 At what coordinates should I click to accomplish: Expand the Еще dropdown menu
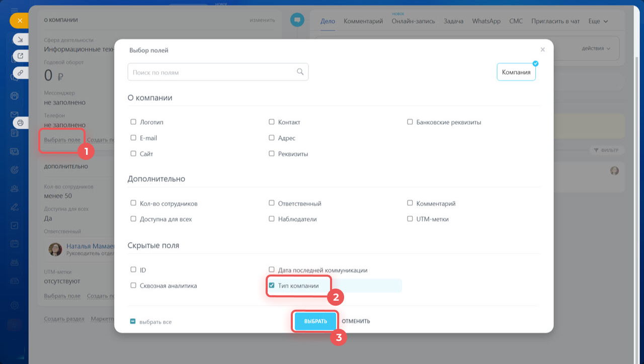click(598, 21)
